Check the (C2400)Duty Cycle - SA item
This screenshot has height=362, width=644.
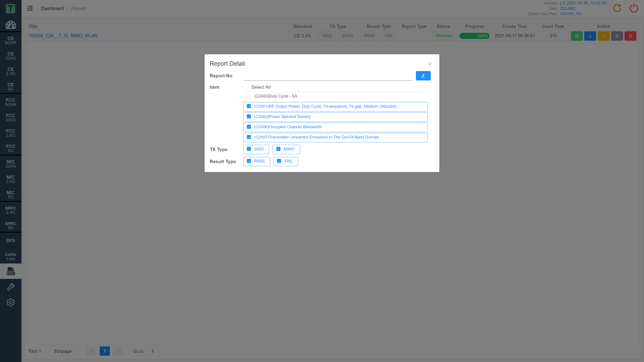pyautogui.click(x=249, y=96)
